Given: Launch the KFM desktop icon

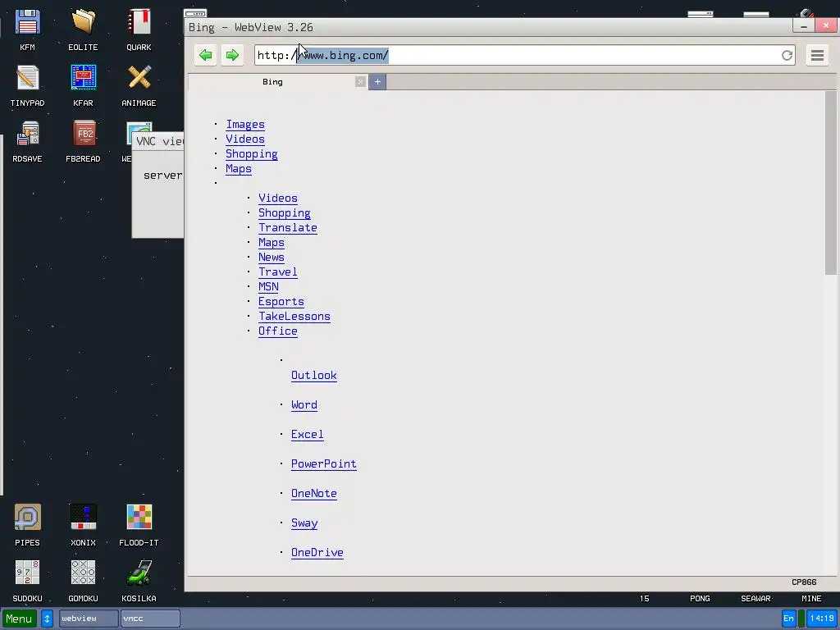Looking at the screenshot, I should [x=27, y=30].
